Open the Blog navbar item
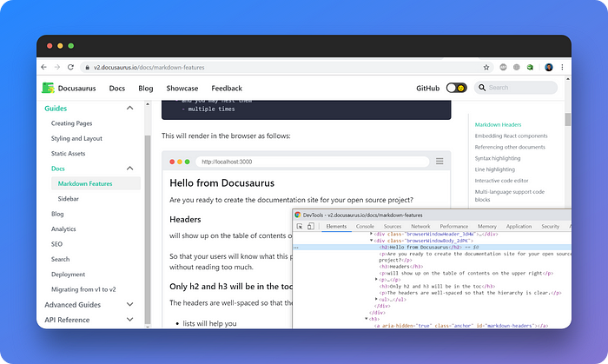The width and height of the screenshot is (608, 364). pos(146,89)
